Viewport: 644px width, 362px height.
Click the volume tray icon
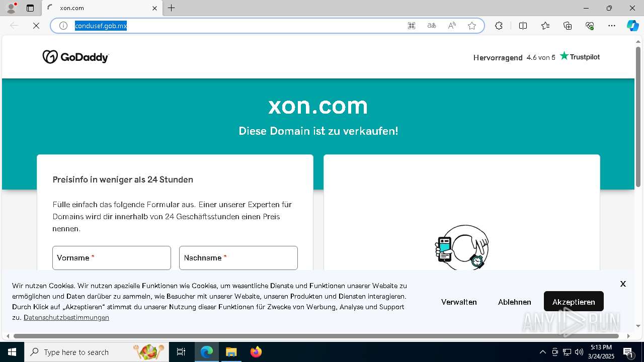579,352
